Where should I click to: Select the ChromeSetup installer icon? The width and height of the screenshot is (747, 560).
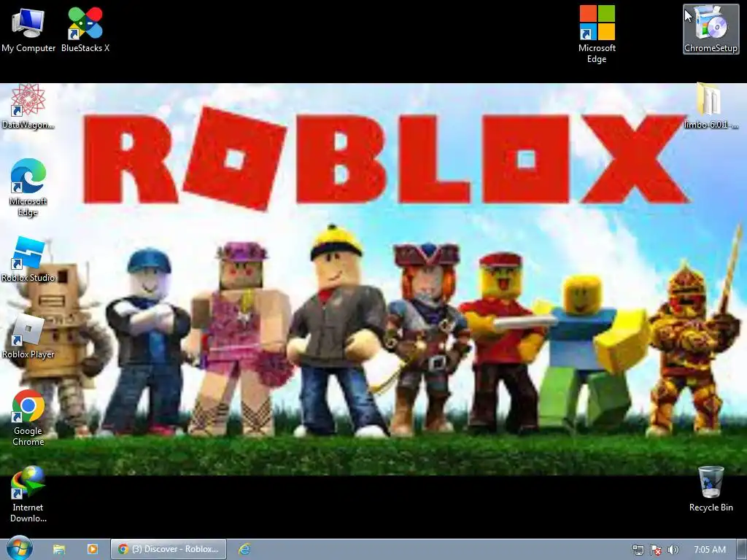click(x=711, y=29)
